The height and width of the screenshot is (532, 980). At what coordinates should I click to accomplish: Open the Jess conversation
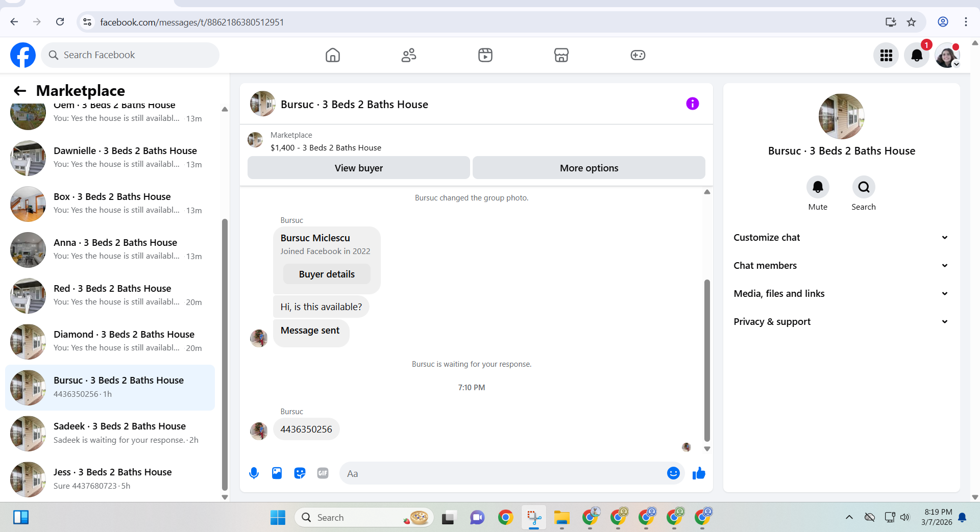coord(110,479)
